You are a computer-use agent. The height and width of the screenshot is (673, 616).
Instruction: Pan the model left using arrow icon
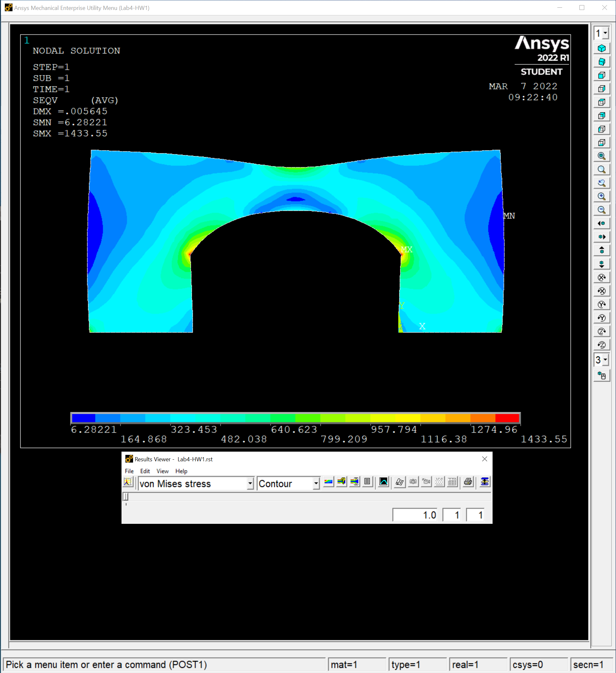pos(602,223)
